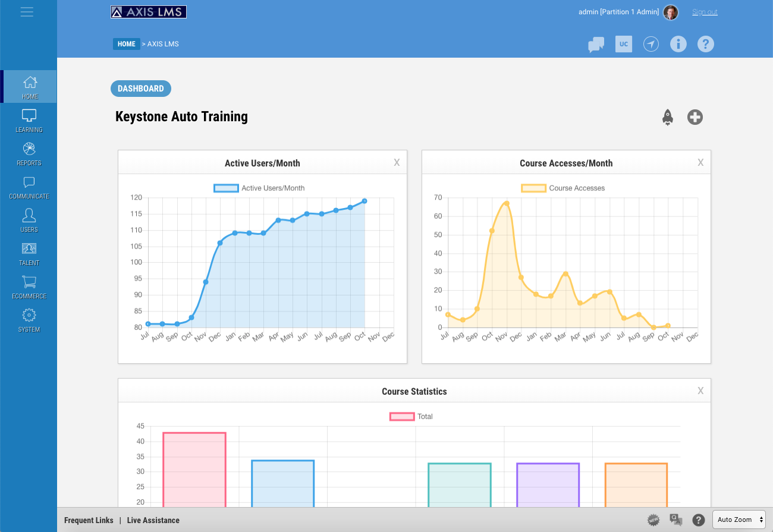Toggle the Course Accesses legend series

(x=563, y=188)
